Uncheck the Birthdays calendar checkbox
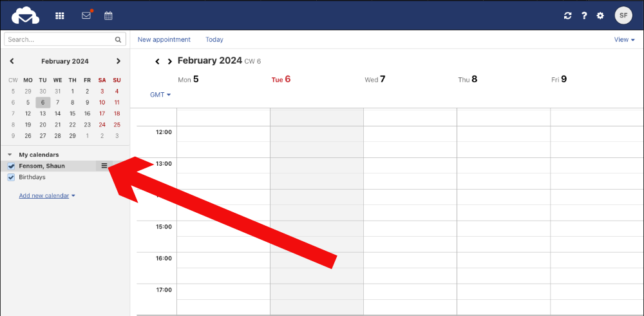 pyautogui.click(x=12, y=177)
